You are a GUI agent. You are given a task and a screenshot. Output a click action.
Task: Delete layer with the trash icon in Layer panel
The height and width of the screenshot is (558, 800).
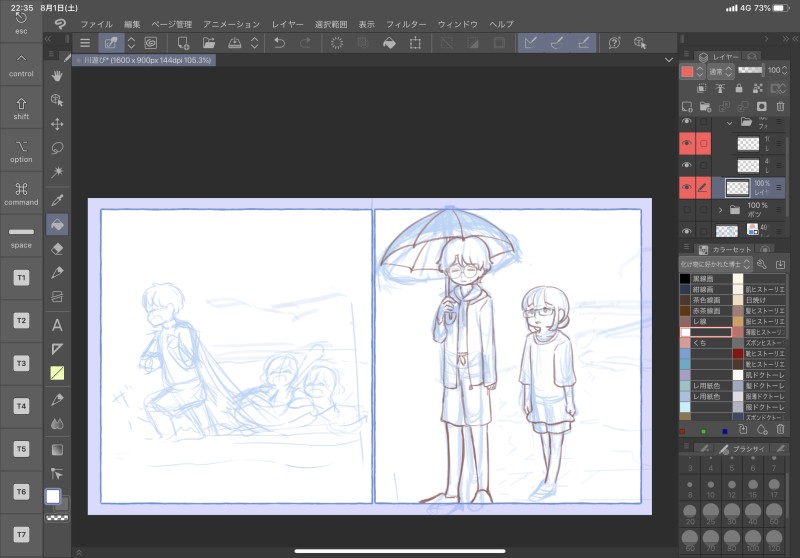[x=780, y=107]
